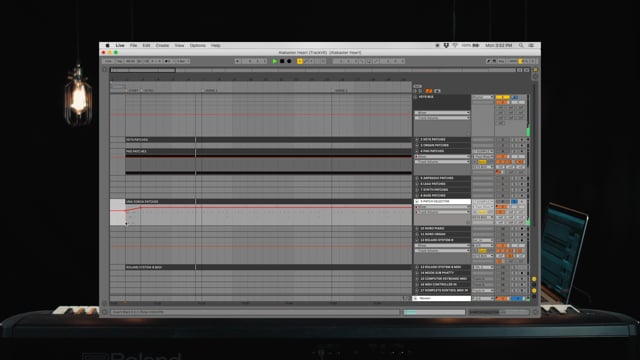Select the UNA CORDA PATCHES clip header
The height and width of the screenshot is (360, 640).
160,202
